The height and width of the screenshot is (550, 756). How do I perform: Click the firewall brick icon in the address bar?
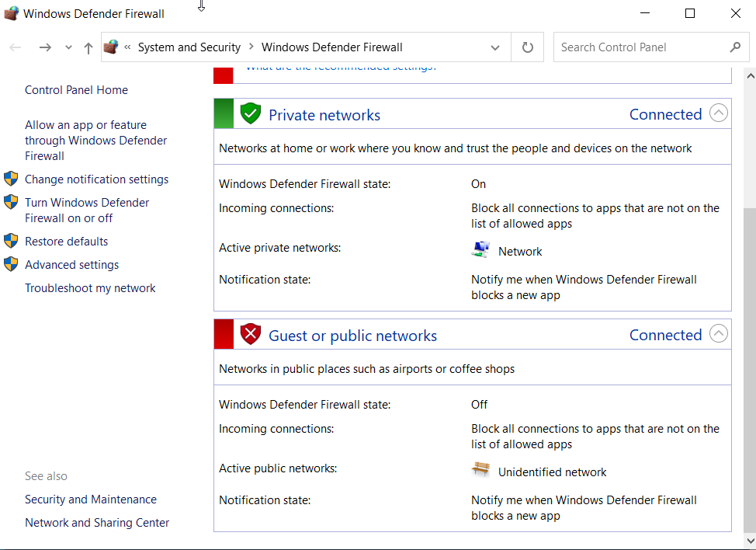pyautogui.click(x=111, y=47)
